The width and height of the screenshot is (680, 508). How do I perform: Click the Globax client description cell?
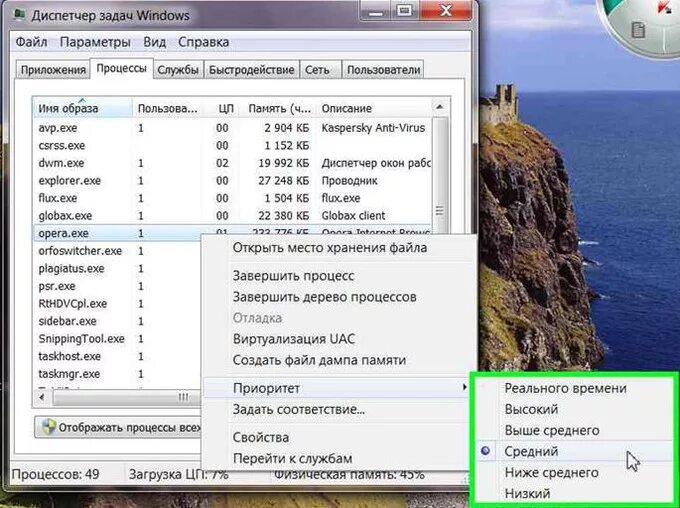(353, 216)
